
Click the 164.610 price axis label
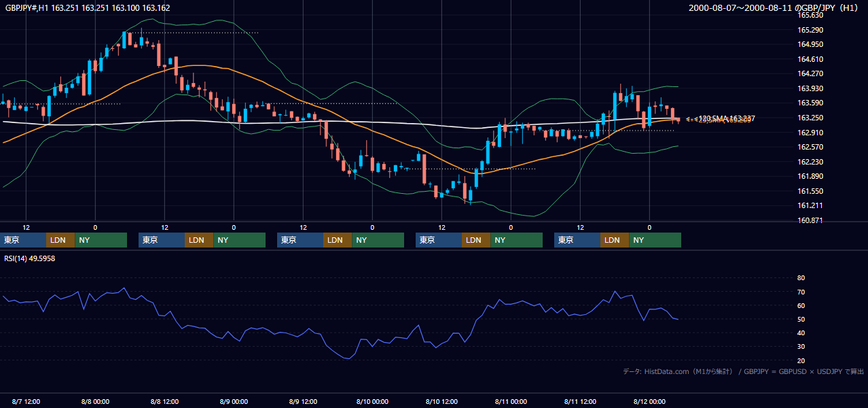810,59
